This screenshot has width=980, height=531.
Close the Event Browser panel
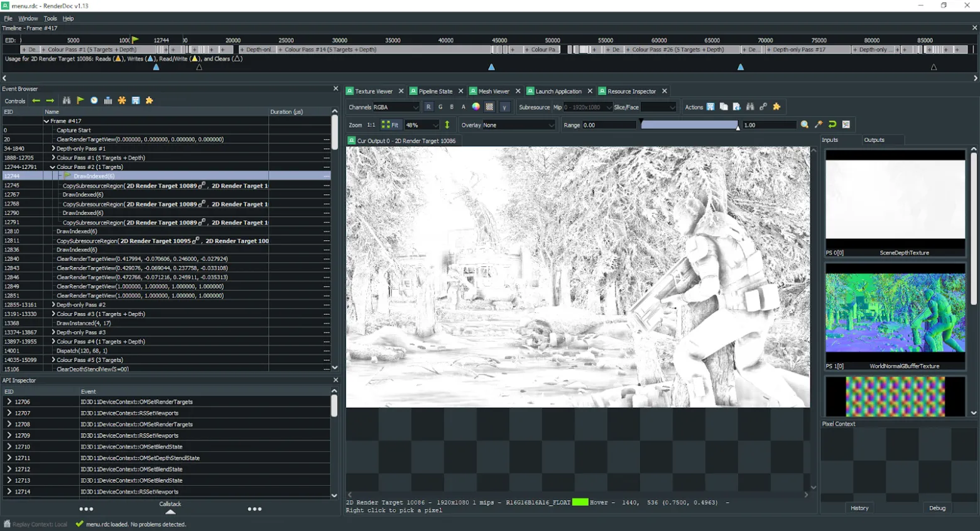(x=335, y=89)
